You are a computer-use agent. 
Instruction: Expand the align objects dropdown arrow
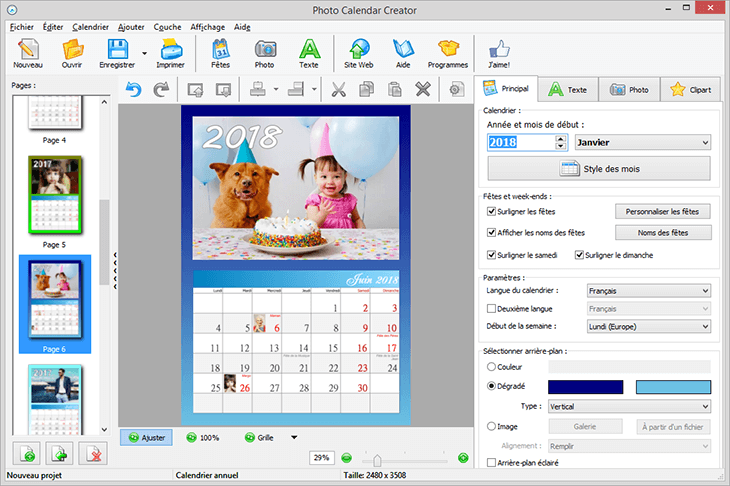tap(276, 89)
